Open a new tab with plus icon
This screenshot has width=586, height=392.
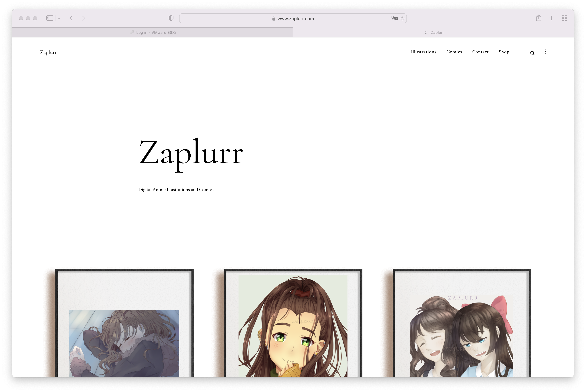(x=551, y=18)
